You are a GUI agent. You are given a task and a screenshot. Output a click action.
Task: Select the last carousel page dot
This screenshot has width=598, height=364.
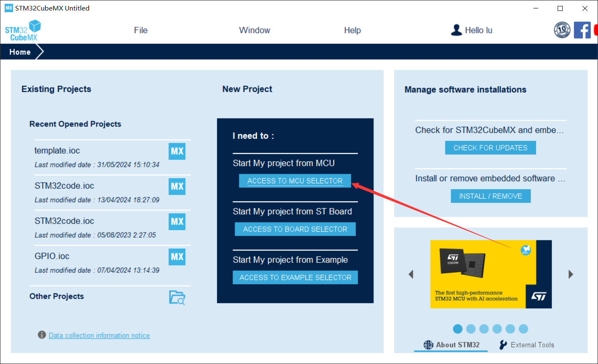[523, 329]
